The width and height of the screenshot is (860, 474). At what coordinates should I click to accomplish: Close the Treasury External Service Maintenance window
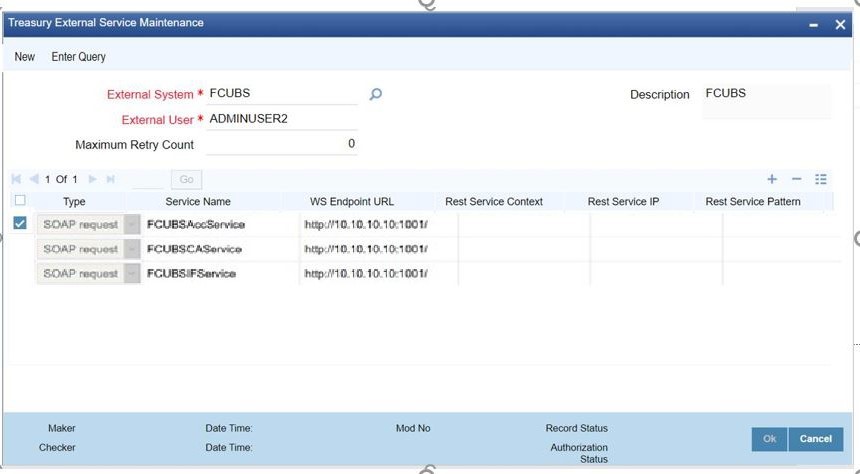point(840,25)
